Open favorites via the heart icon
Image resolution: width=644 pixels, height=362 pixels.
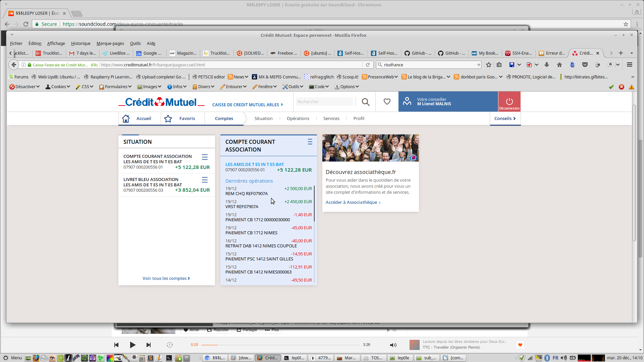coord(387,102)
